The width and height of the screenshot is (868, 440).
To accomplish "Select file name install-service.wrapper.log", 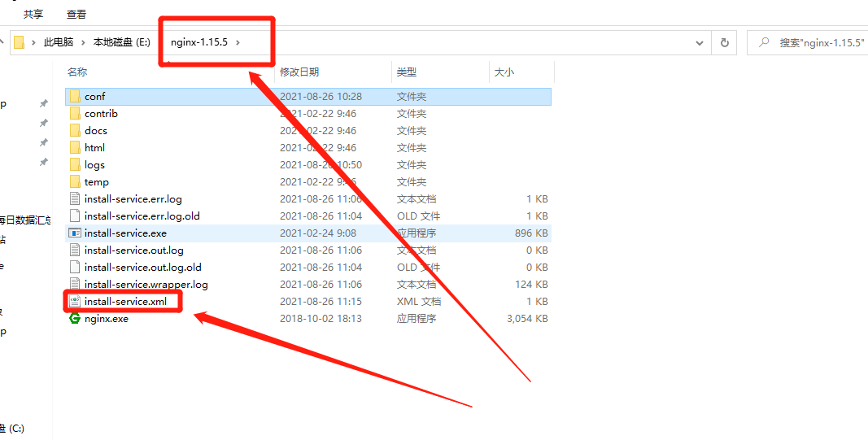I will 146,285.
